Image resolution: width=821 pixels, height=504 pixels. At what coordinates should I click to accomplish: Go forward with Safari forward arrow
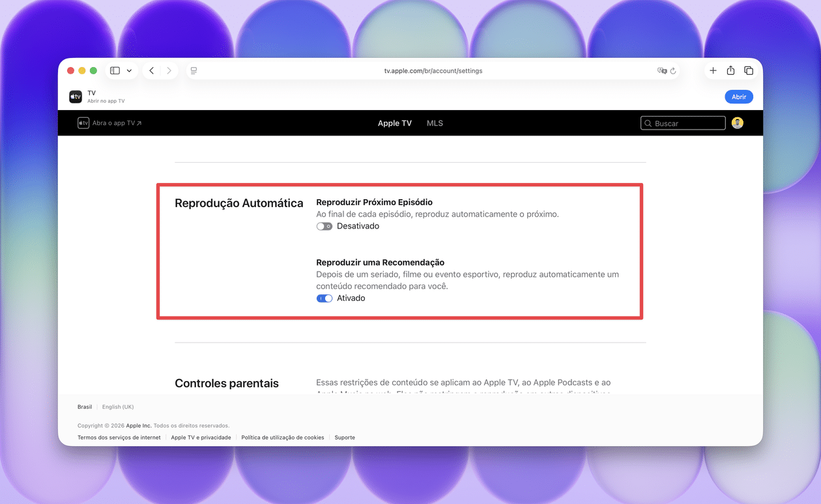tap(169, 70)
